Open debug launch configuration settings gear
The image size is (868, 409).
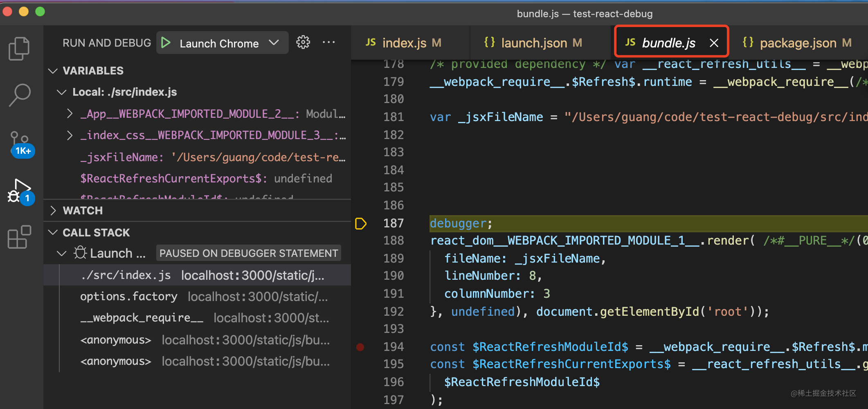(x=303, y=42)
